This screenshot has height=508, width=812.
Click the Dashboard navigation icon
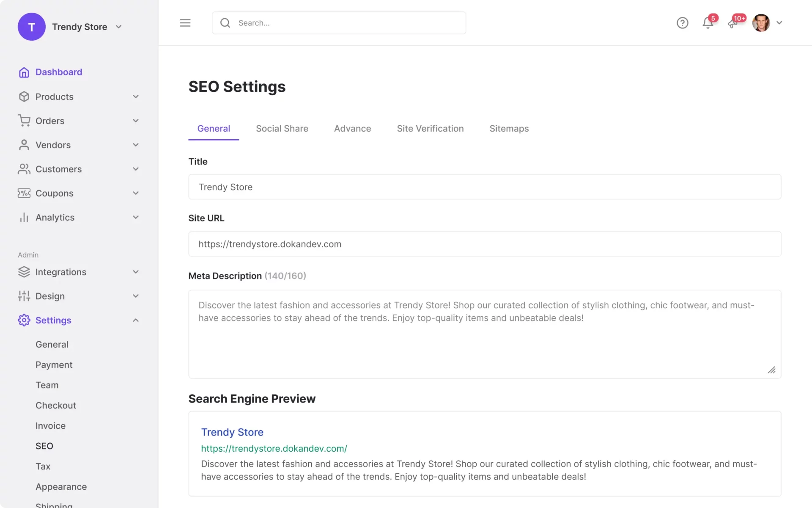23,72
